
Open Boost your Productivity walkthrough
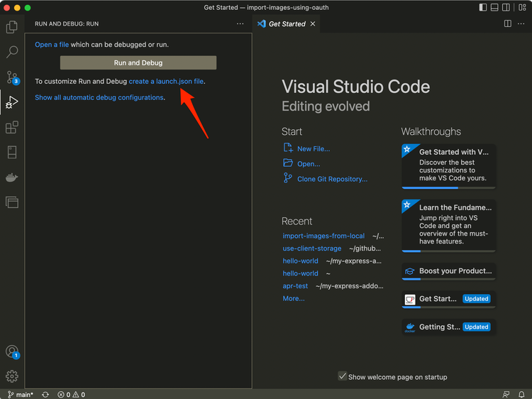pyautogui.click(x=448, y=271)
